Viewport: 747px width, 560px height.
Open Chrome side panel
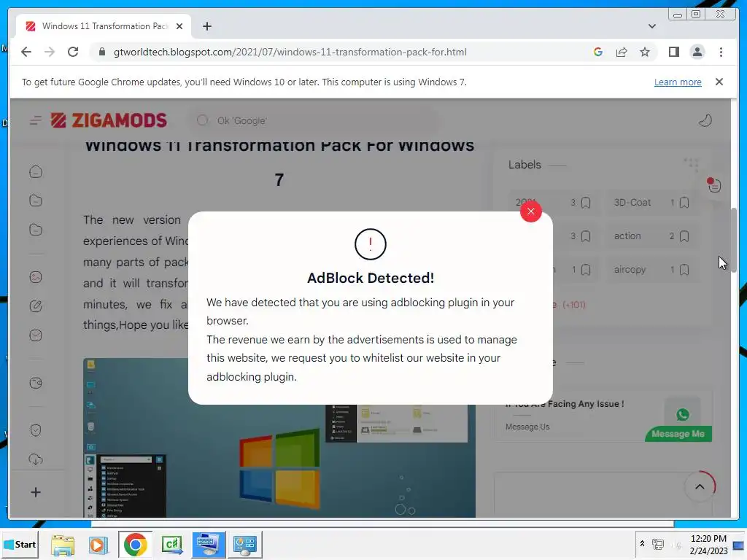(x=673, y=52)
